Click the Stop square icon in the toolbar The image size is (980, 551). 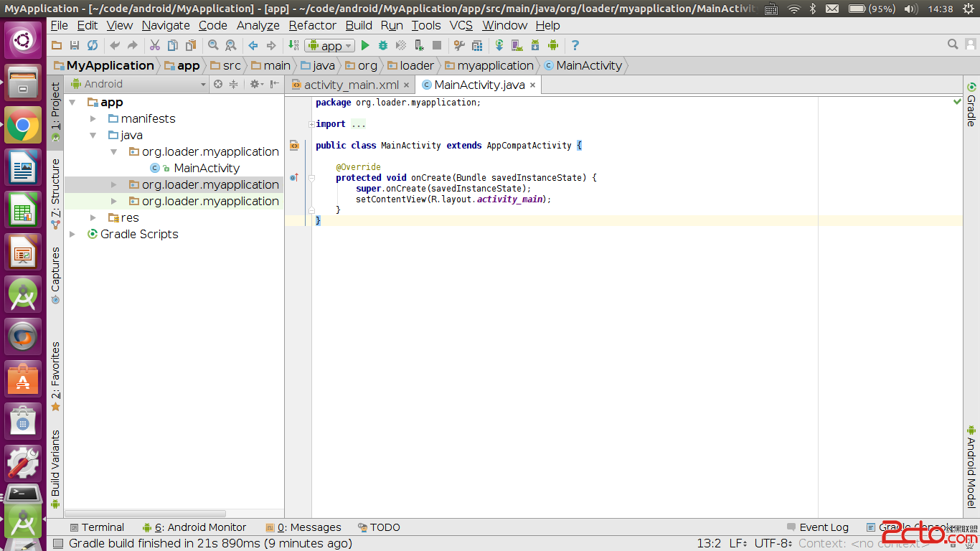coord(437,45)
